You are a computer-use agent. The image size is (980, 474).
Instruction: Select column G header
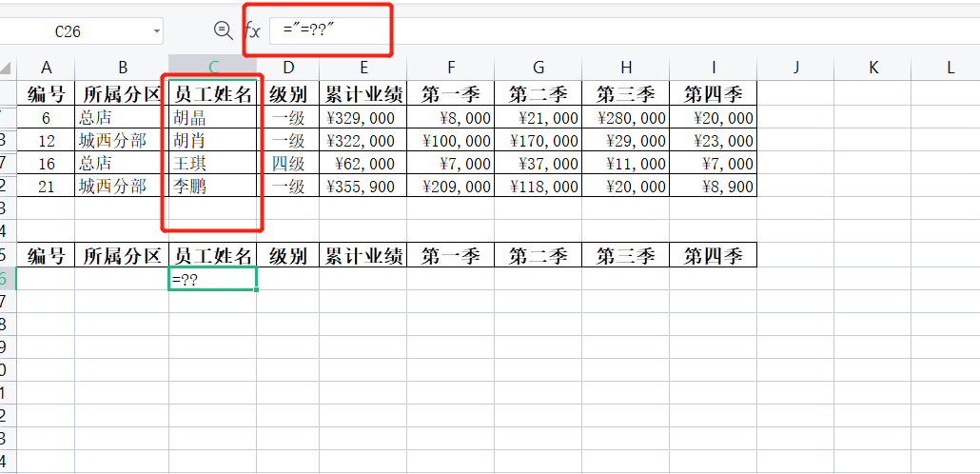[x=539, y=68]
